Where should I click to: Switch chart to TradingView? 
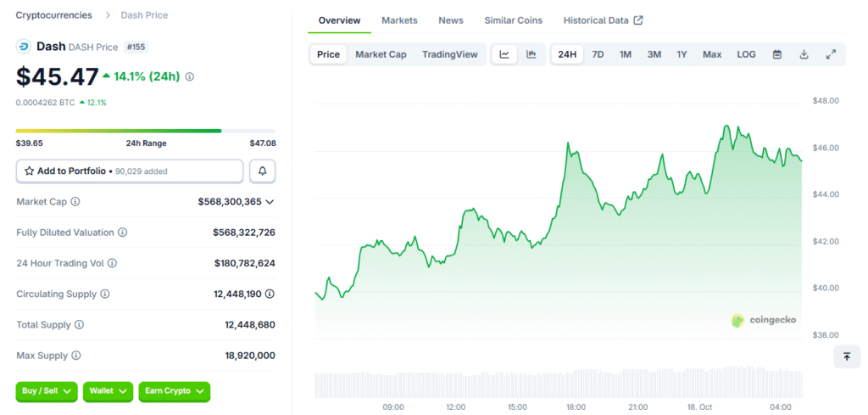[x=449, y=54]
